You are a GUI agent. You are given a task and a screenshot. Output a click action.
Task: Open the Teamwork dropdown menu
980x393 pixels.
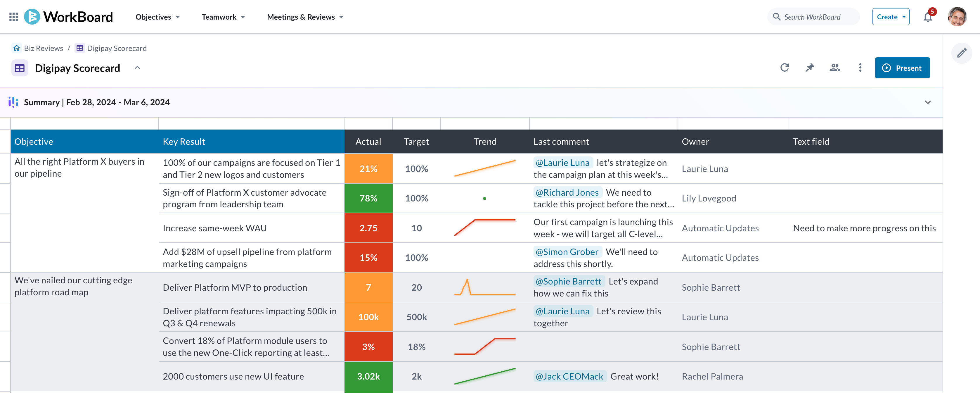(x=222, y=17)
